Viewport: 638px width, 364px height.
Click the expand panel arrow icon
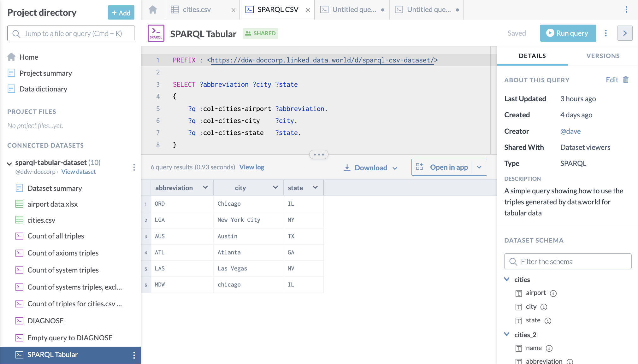[626, 33]
